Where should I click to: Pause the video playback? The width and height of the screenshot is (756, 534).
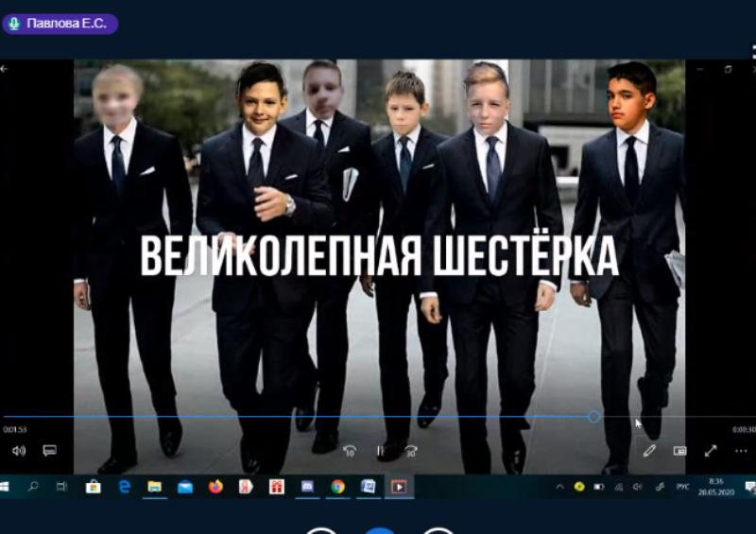(x=380, y=451)
